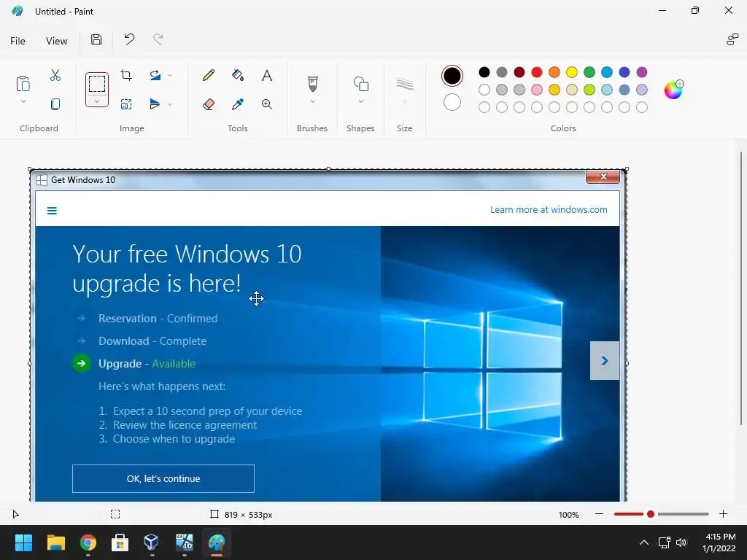Click the Flip icon

click(155, 104)
